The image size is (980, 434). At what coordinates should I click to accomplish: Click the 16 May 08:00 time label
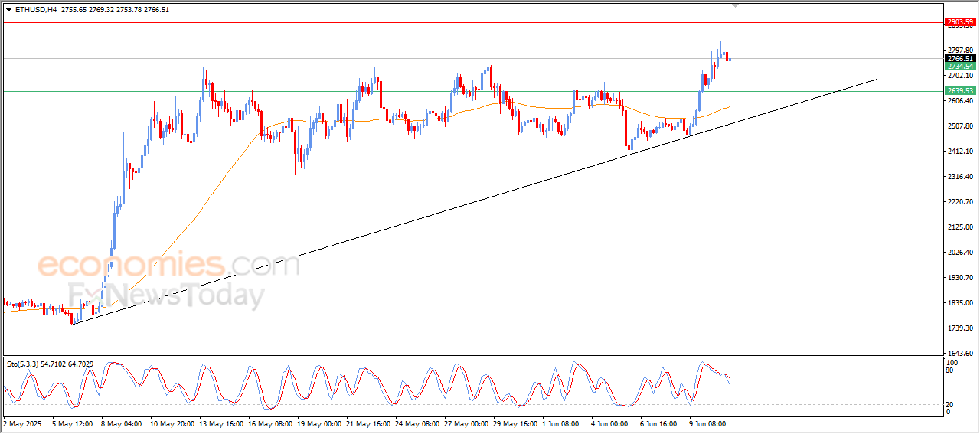pos(270,423)
